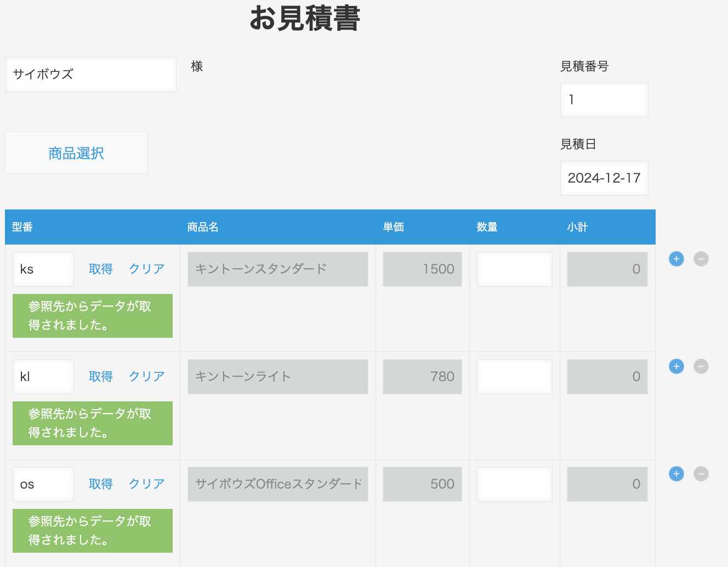Click the 見積日 label
The image size is (728, 567).
578,144
